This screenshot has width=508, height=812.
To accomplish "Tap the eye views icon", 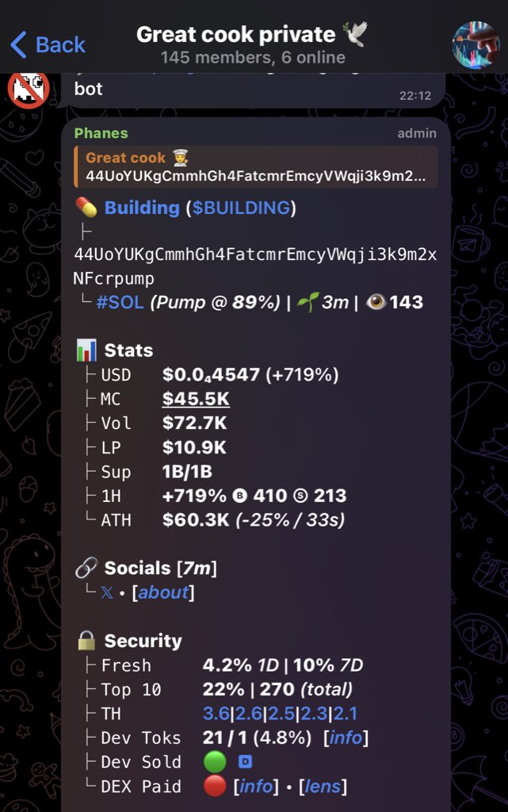I will pyautogui.click(x=376, y=302).
